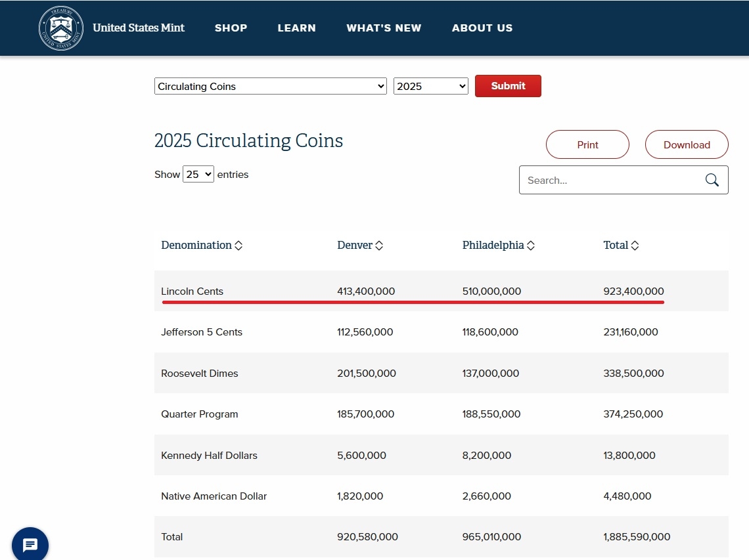Sort by Total column arrows
Viewport: 749px width, 560px height.
635,246
